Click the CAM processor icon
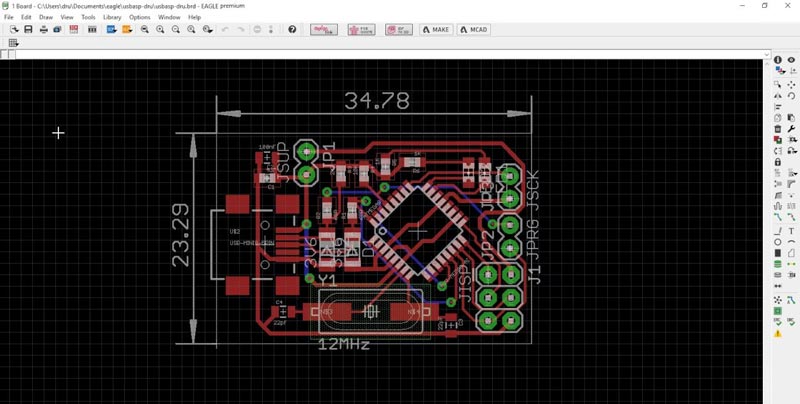Viewport: 800px width, 404px height. [57, 30]
